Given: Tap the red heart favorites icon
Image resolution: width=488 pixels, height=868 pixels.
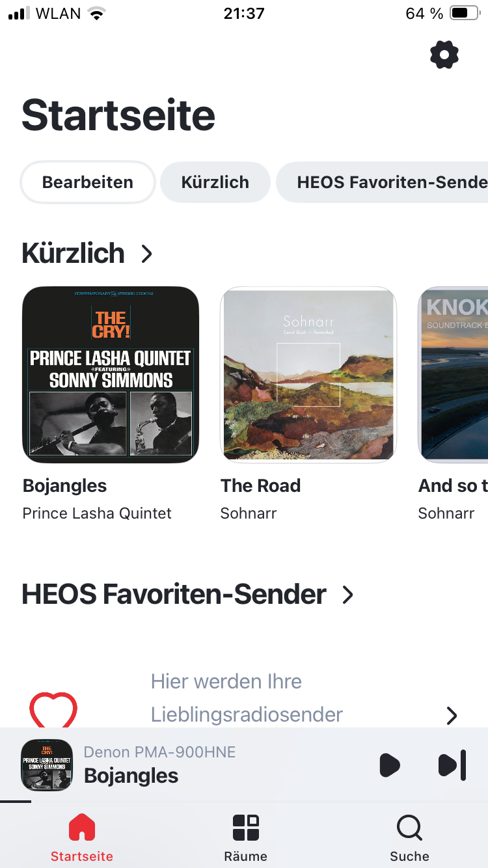Looking at the screenshot, I should click(x=53, y=711).
